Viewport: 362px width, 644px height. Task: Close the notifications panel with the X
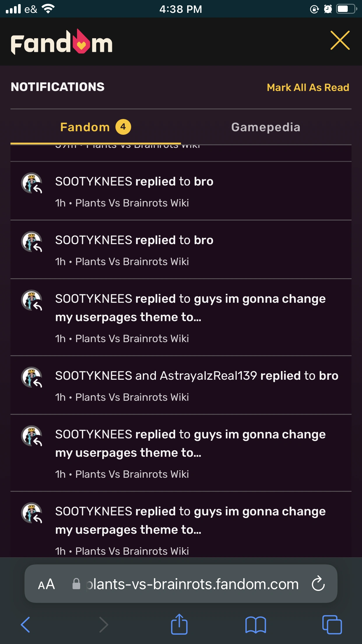pos(340,41)
